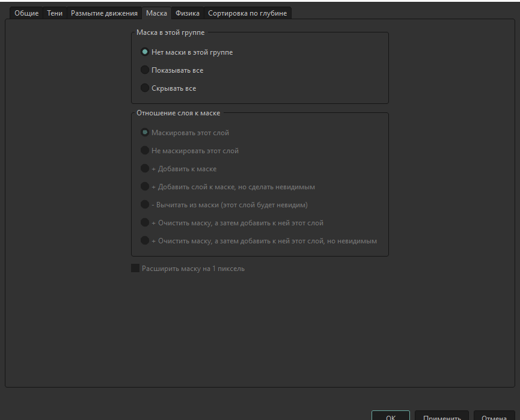Open the Сортировка по глубине tab
This screenshot has width=520, height=420.
click(x=248, y=13)
